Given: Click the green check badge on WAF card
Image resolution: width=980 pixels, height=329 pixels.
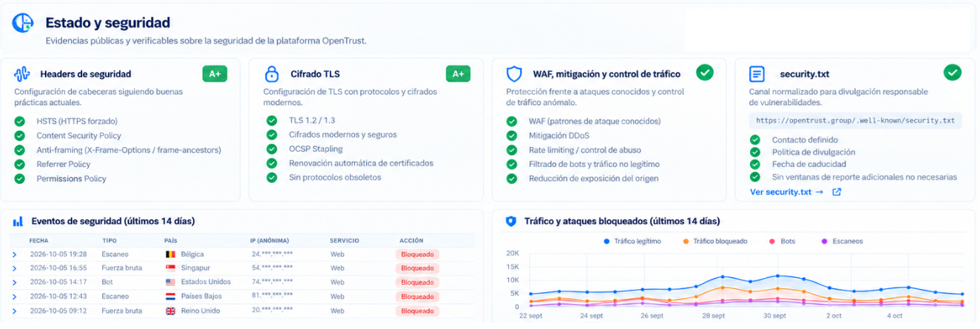Looking at the screenshot, I should [x=705, y=72].
